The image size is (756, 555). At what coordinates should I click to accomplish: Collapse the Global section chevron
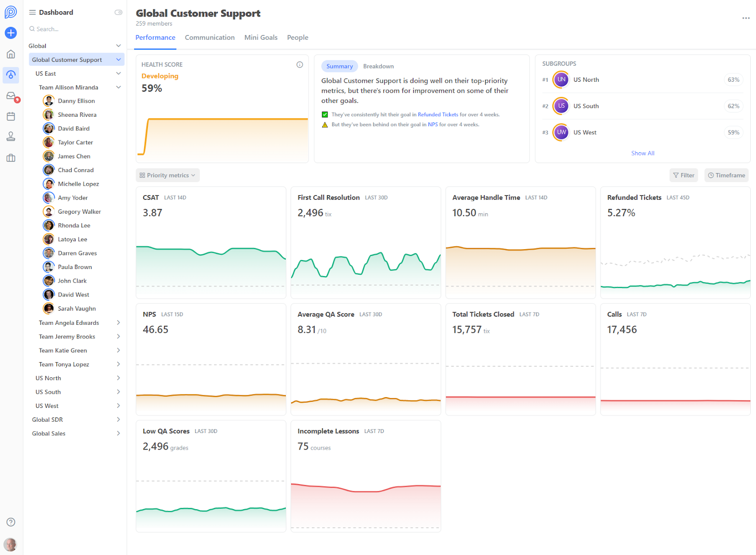point(119,46)
